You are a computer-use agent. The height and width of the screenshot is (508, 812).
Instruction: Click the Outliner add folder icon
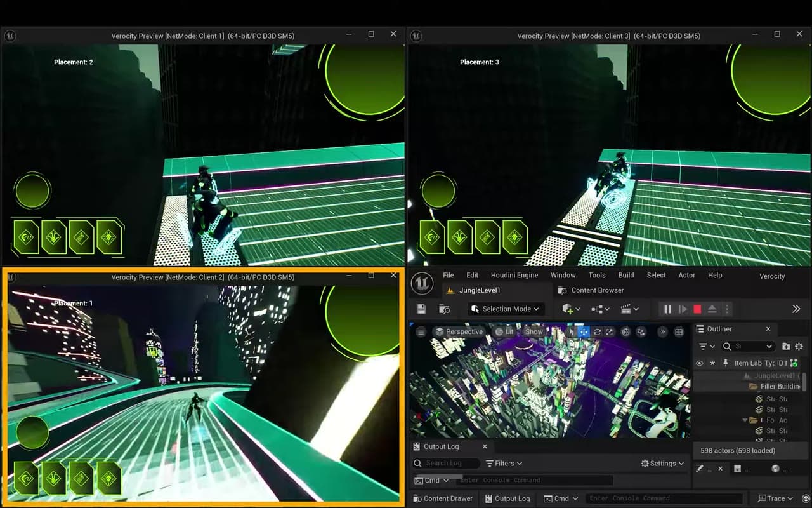point(786,346)
